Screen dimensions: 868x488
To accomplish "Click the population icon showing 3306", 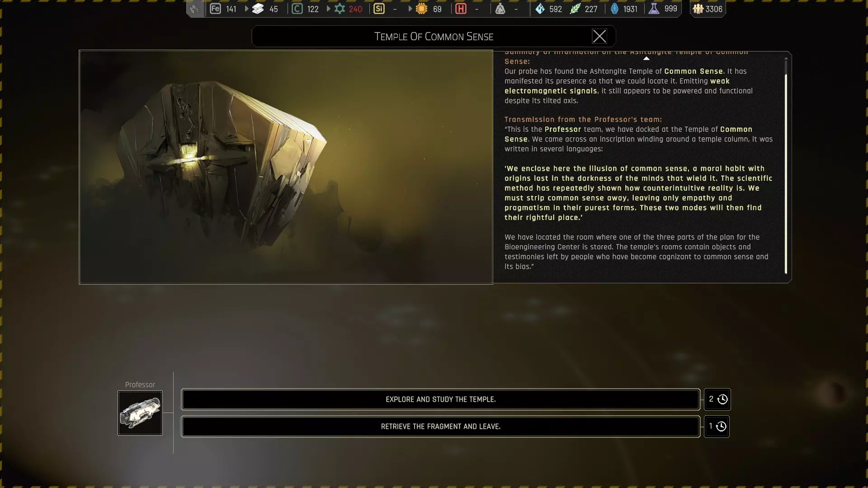I will click(698, 9).
